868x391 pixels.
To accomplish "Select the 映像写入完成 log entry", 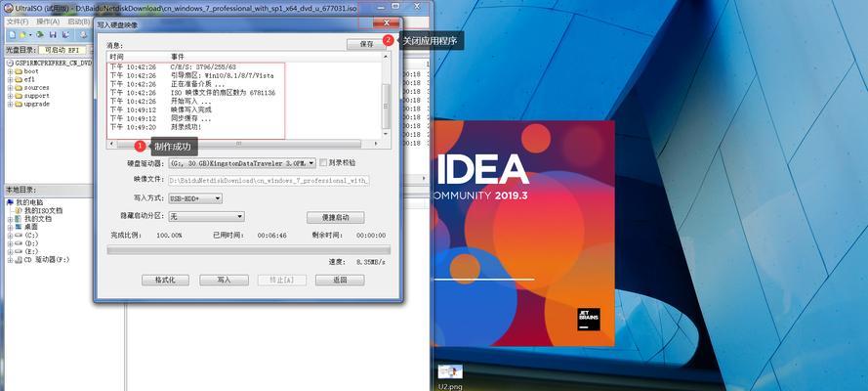I will [x=191, y=109].
